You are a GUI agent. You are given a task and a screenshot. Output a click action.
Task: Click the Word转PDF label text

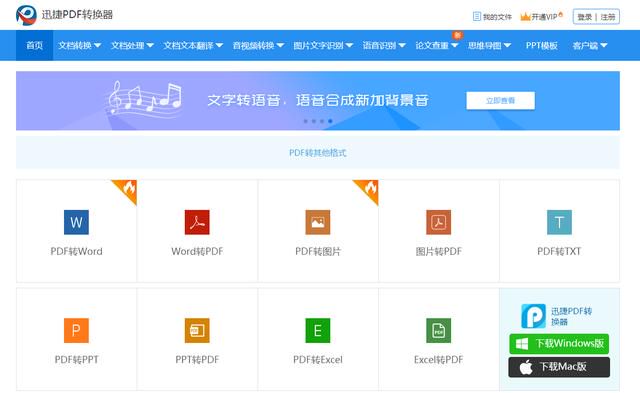197,251
